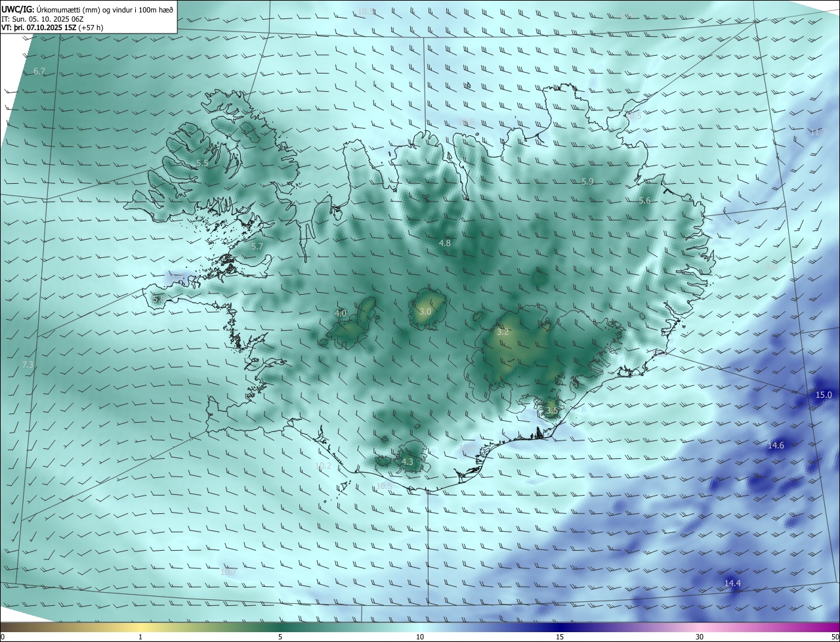Click the 3.5 value near the southeast coast

click(x=552, y=411)
